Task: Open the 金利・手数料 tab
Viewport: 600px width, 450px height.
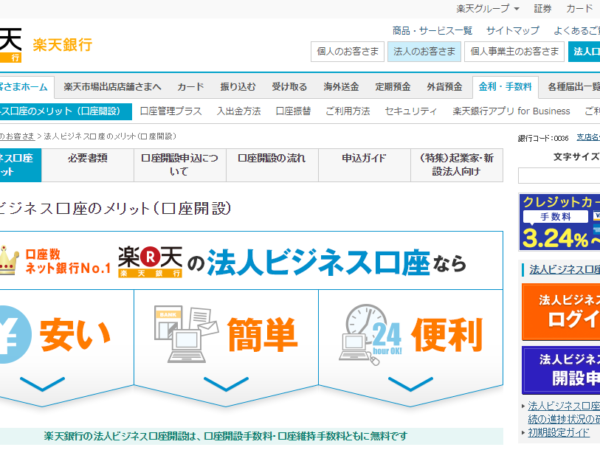Action: 505,87
